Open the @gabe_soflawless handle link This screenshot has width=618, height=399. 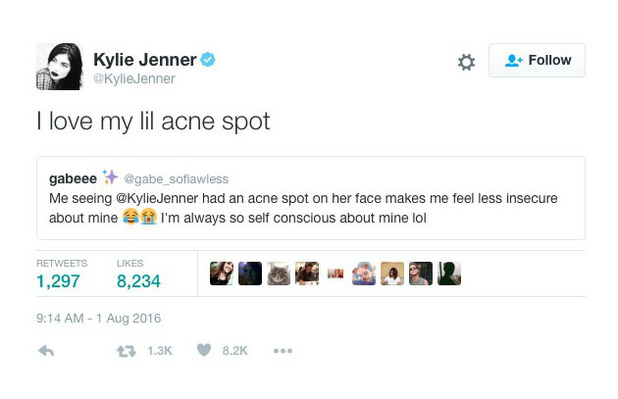176,179
